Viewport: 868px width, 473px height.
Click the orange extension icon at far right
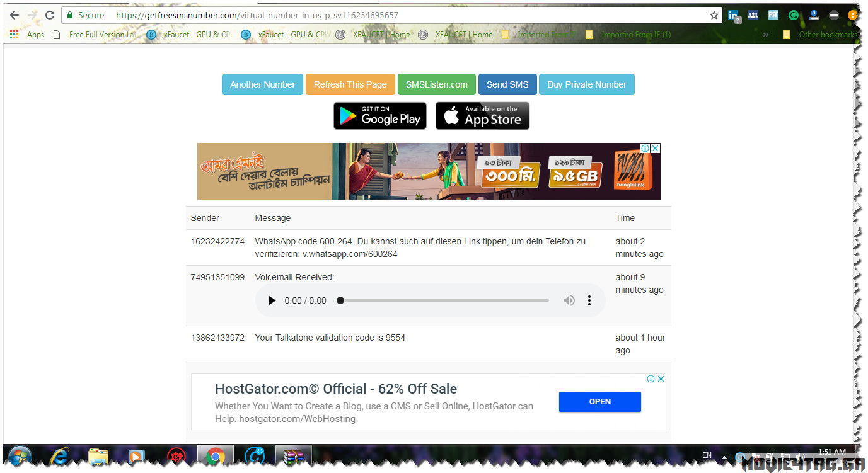coord(853,15)
